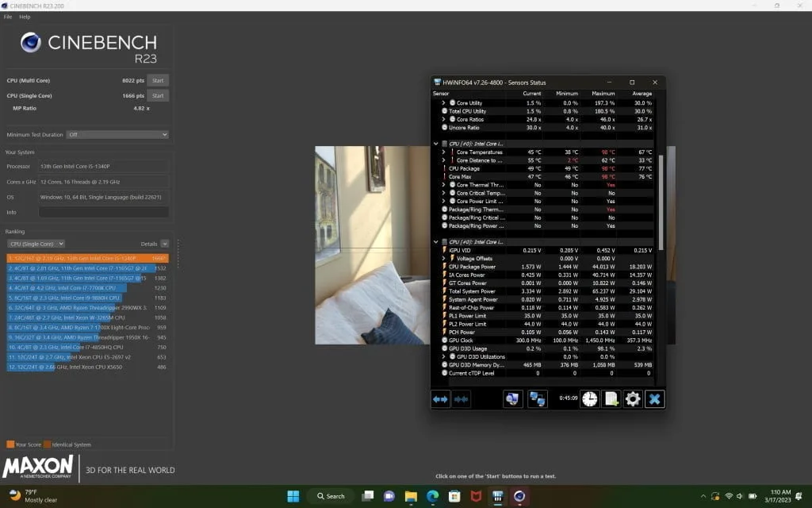The height and width of the screenshot is (508, 812).
Task: Click the HWiNFO clock reset timer icon
Action: (589, 399)
